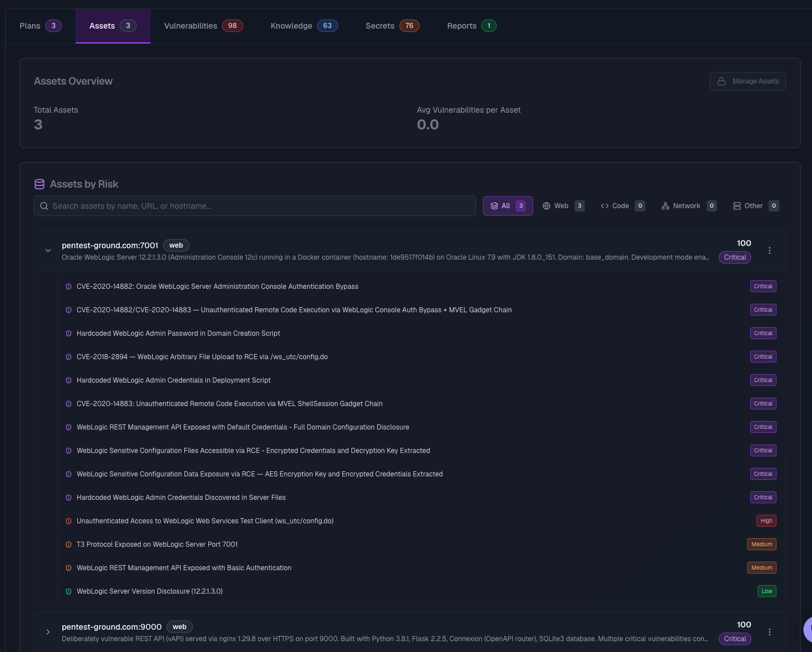Click shield icon of REST API Basic Authentication finding
Image resolution: width=812 pixels, height=652 pixels.
69,568
